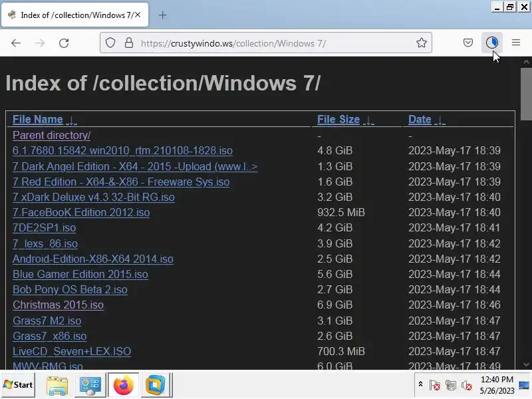Image resolution: width=532 pixels, height=399 pixels.
Task: Click the 2023-May-17 18:46 date cell
Action: pos(454,305)
